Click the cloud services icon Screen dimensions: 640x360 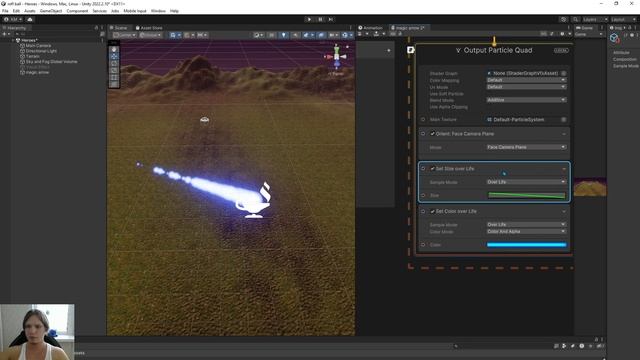click(x=30, y=19)
